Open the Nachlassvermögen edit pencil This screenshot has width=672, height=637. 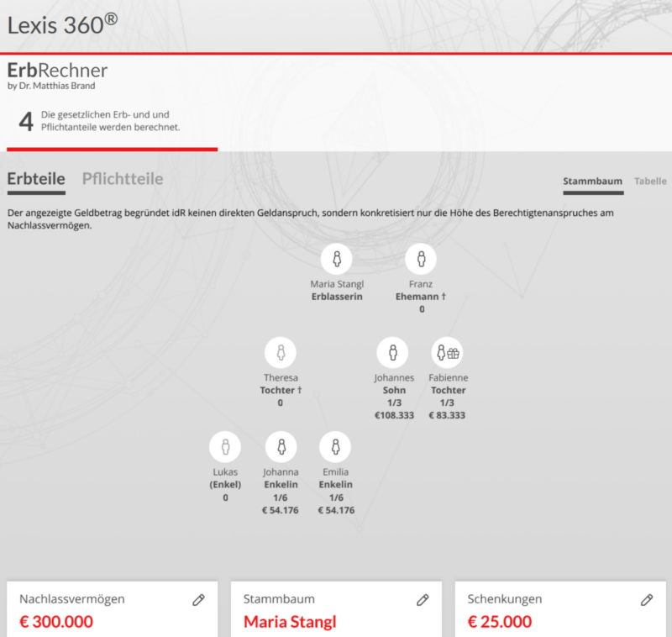coord(199,599)
